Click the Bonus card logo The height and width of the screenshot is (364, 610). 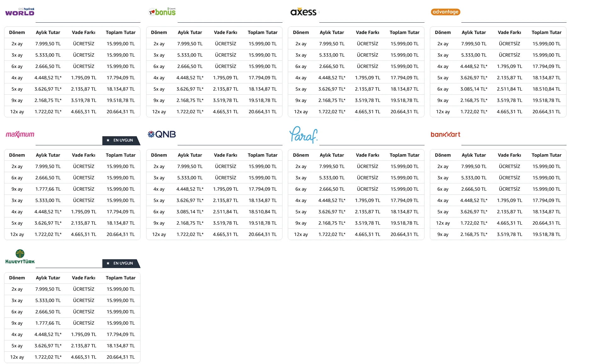click(162, 12)
